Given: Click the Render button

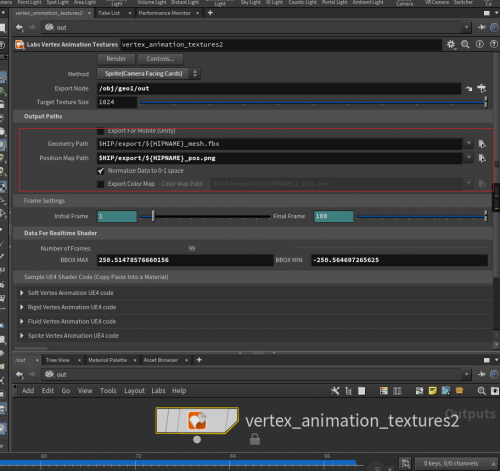Looking at the screenshot, I should [116, 59].
